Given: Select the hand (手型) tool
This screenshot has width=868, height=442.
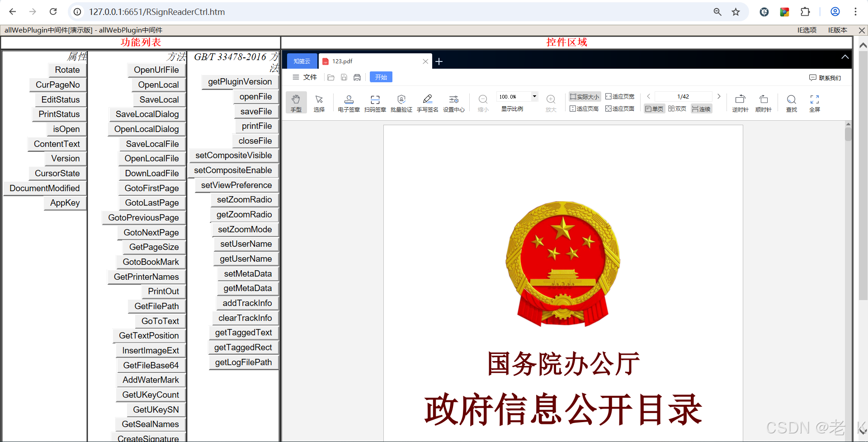Looking at the screenshot, I should coord(296,103).
